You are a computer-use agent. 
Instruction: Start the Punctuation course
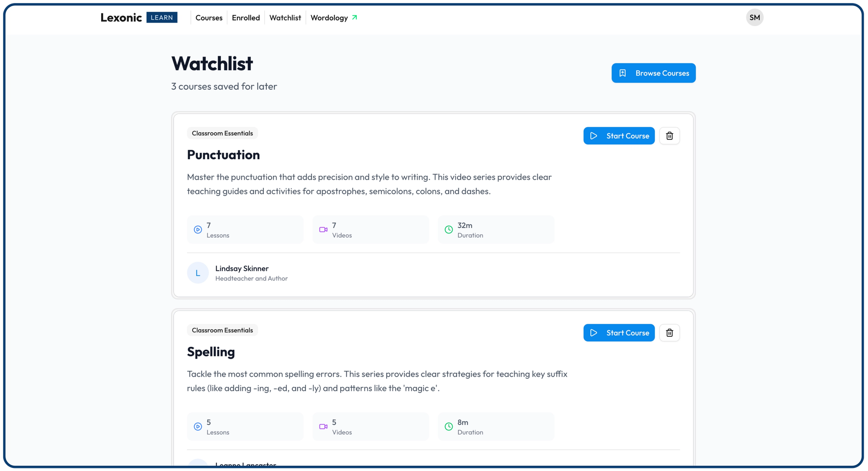(x=619, y=135)
